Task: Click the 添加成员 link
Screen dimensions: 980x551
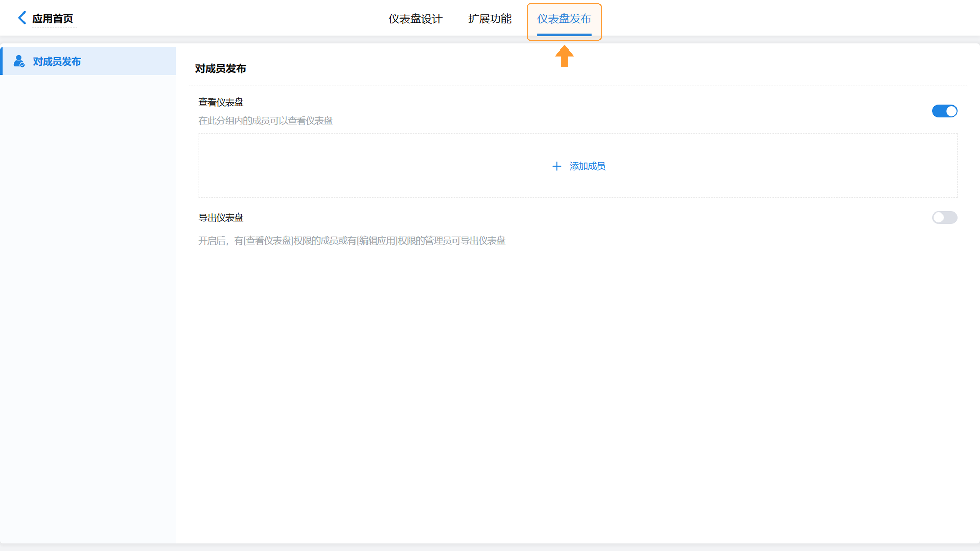Action: click(587, 166)
